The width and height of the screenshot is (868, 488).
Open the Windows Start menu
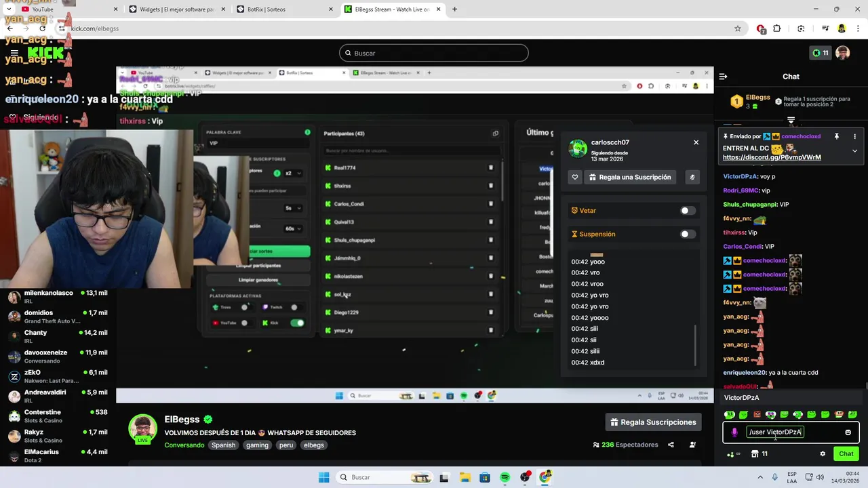point(324,477)
